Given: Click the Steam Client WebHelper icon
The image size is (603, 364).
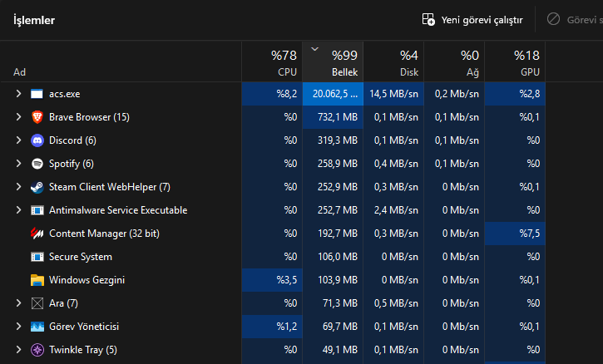Looking at the screenshot, I should pyautogui.click(x=37, y=187).
